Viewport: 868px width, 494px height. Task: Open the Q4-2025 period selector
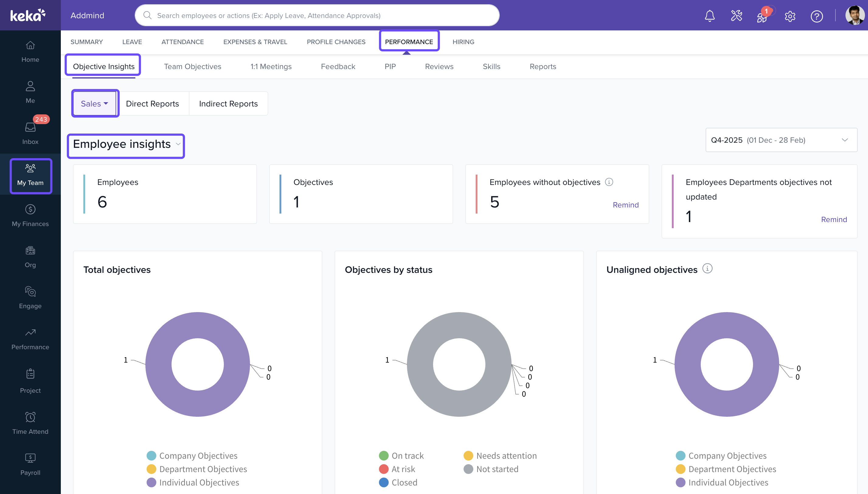[780, 140]
